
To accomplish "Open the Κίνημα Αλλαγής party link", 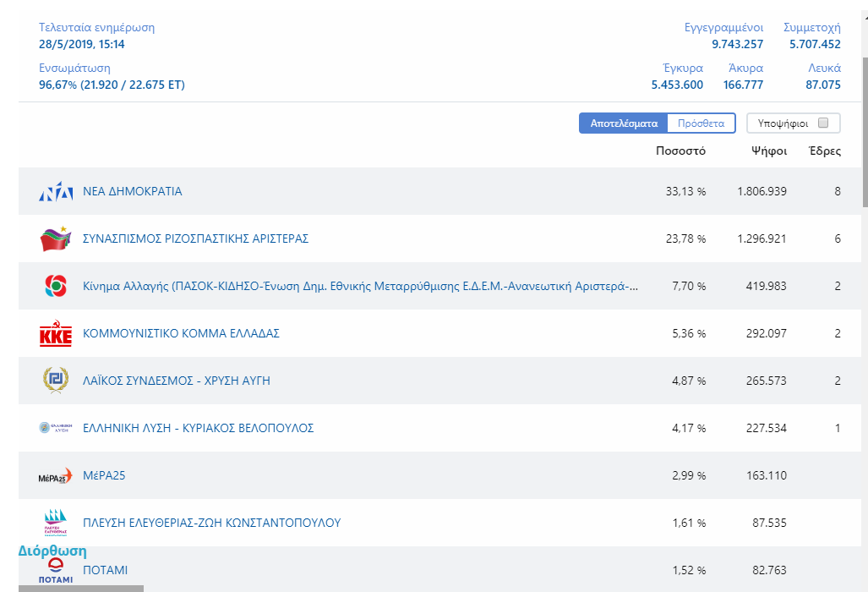I will point(360,287).
